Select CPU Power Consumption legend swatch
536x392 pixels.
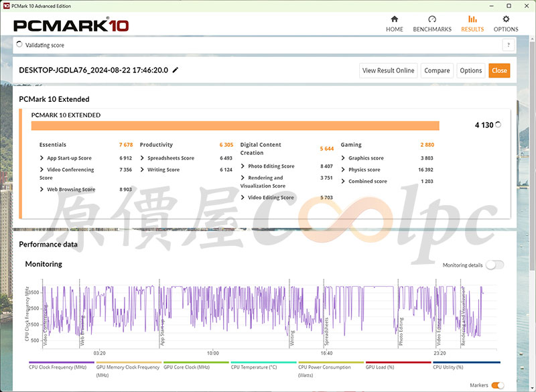tap(331, 363)
